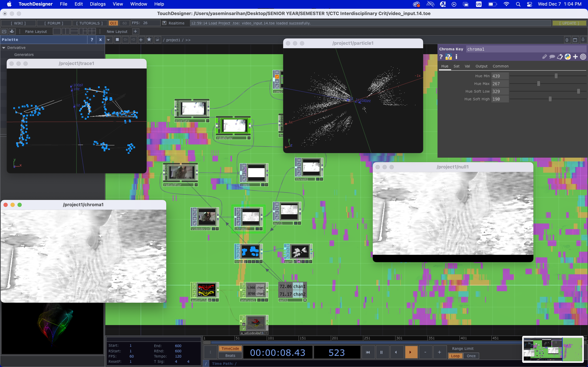Toggle the Realtime checkbox

[164, 23]
